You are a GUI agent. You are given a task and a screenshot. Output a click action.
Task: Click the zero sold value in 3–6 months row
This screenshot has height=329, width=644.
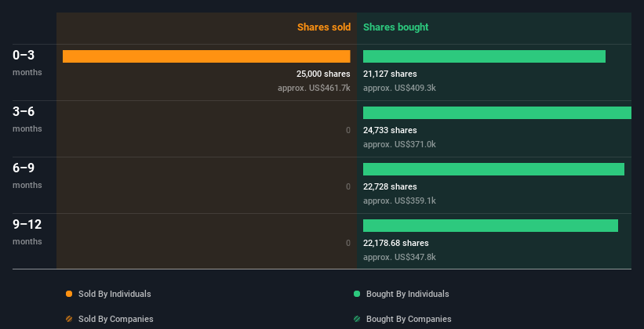(x=348, y=130)
